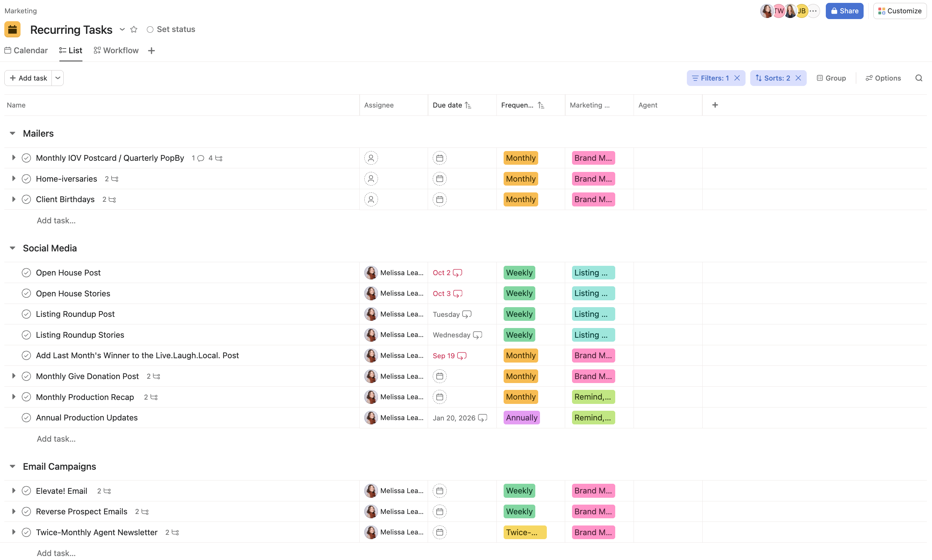Assign someone to Monthly IOV Postcard via avatar icon
Image resolution: width=932 pixels, height=560 pixels.
point(371,158)
